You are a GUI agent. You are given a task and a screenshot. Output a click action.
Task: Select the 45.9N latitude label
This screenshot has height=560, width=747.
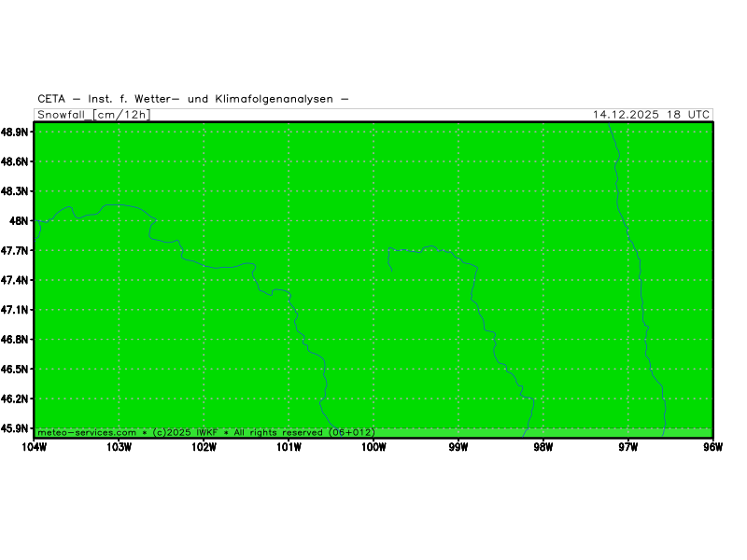(15, 428)
